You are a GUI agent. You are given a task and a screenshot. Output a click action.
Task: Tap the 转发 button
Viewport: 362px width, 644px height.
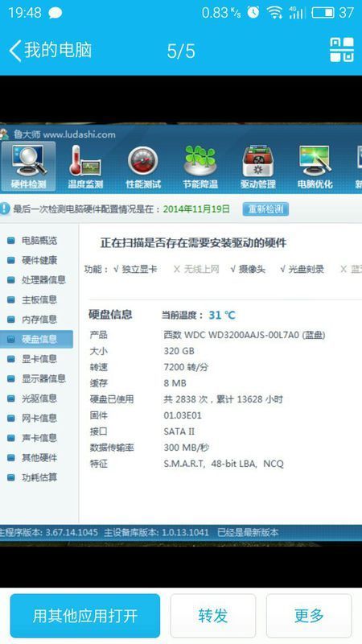213,616
